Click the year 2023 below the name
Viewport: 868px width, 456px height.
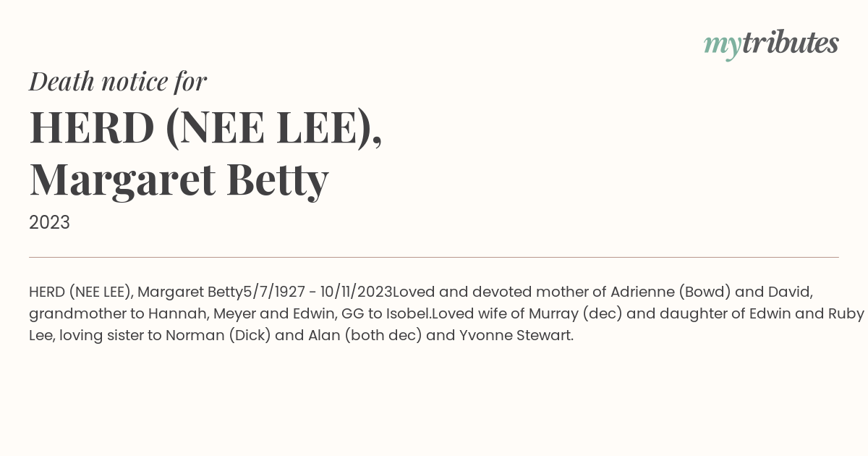[x=49, y=222]
